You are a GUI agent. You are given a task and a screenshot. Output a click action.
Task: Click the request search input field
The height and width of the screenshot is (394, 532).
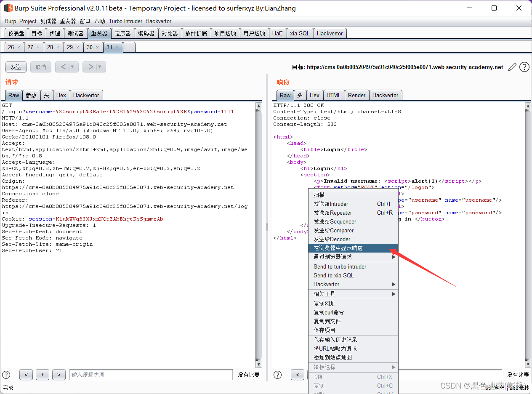click(x=151, y=375)
